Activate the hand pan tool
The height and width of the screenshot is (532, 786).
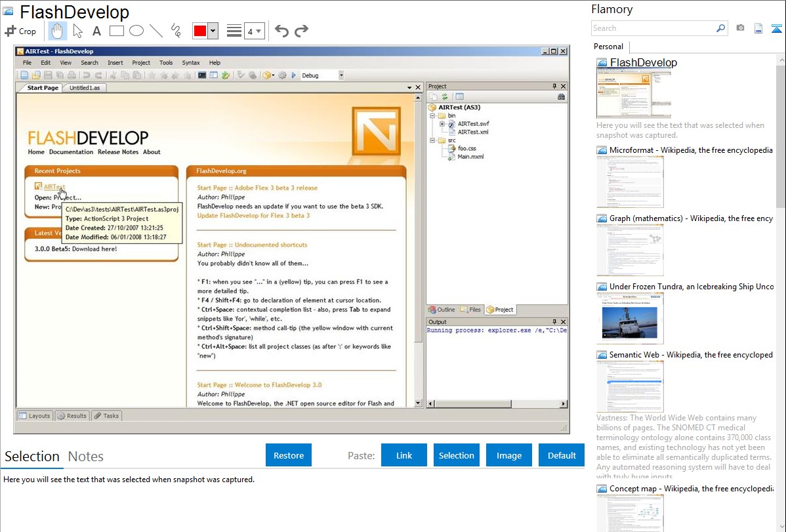coord(58,31)
